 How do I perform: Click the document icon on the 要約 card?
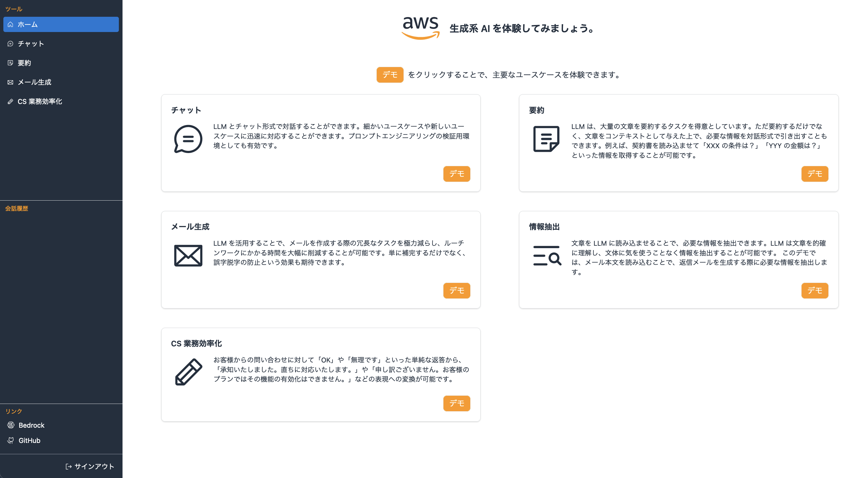pos(546,138)
